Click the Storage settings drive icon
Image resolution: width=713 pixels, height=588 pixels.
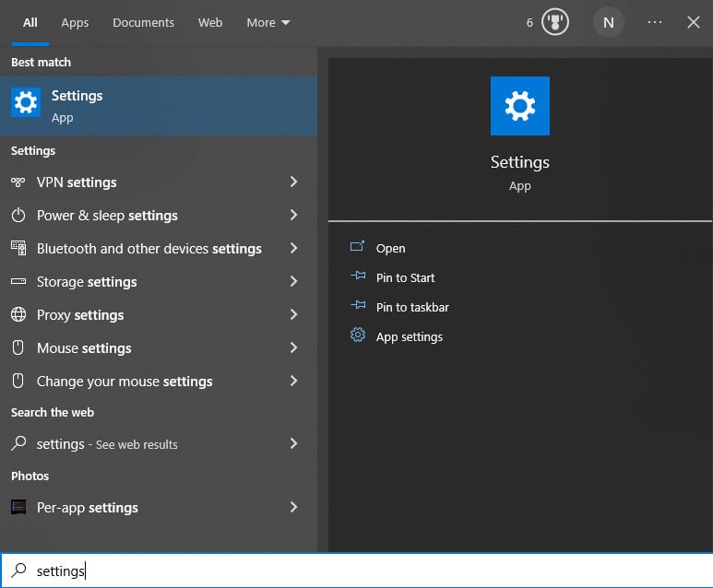click(x=18, y=282)
